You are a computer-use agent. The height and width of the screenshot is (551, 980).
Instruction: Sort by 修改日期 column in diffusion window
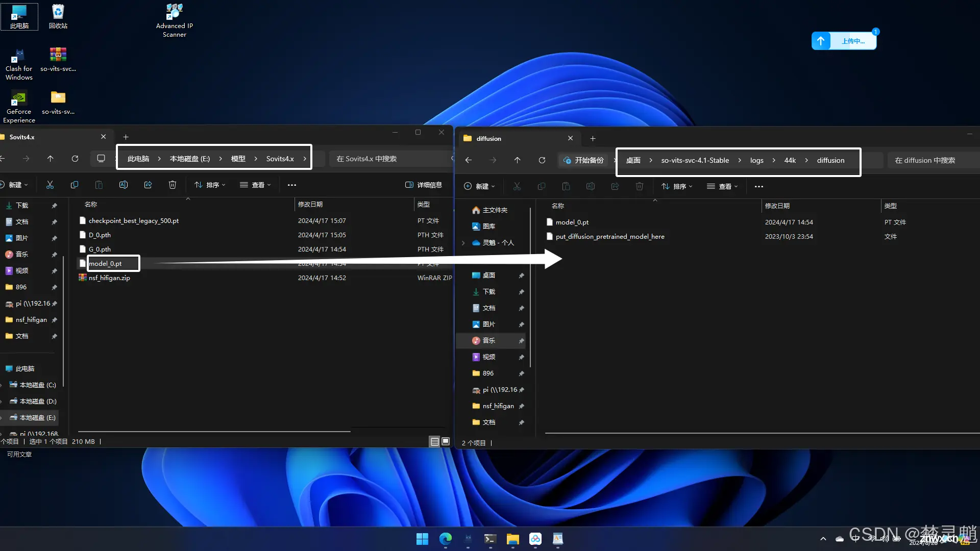click(777, 206)
